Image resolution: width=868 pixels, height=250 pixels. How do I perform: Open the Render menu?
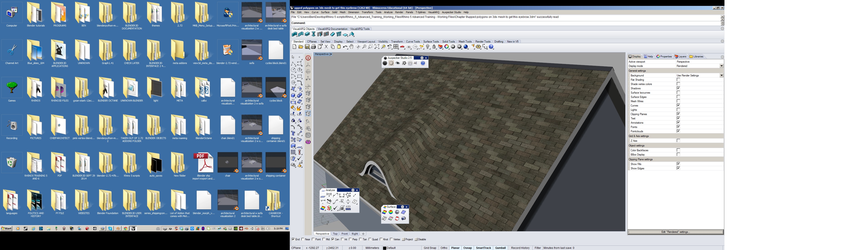click(x=399, y=12)
